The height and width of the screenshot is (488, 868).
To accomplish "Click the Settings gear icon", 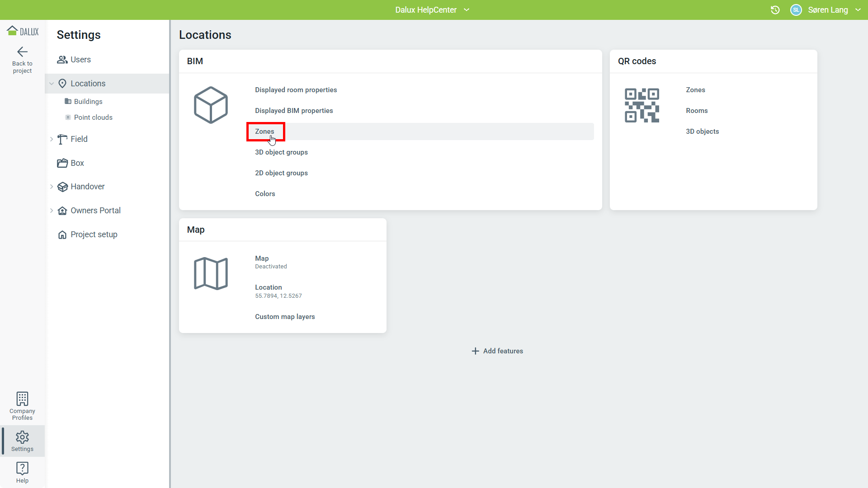I will pyautogui.click(x=22, y=437).
